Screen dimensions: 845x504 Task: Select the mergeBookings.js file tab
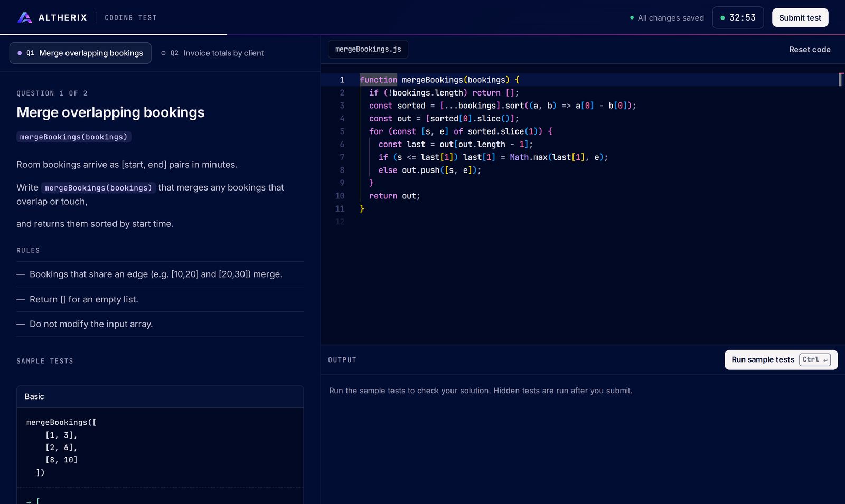point(368,49)
